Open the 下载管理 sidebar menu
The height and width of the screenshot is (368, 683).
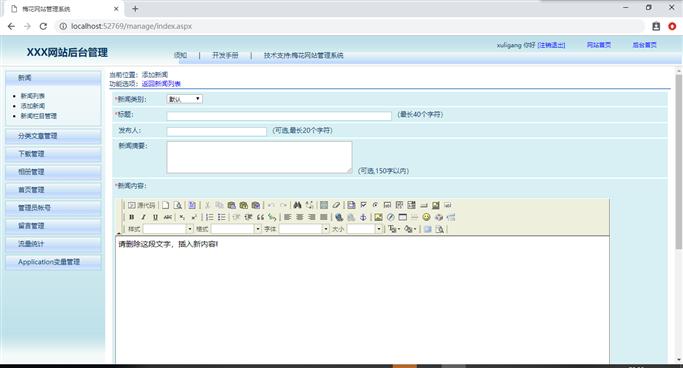tap(53, 154)
